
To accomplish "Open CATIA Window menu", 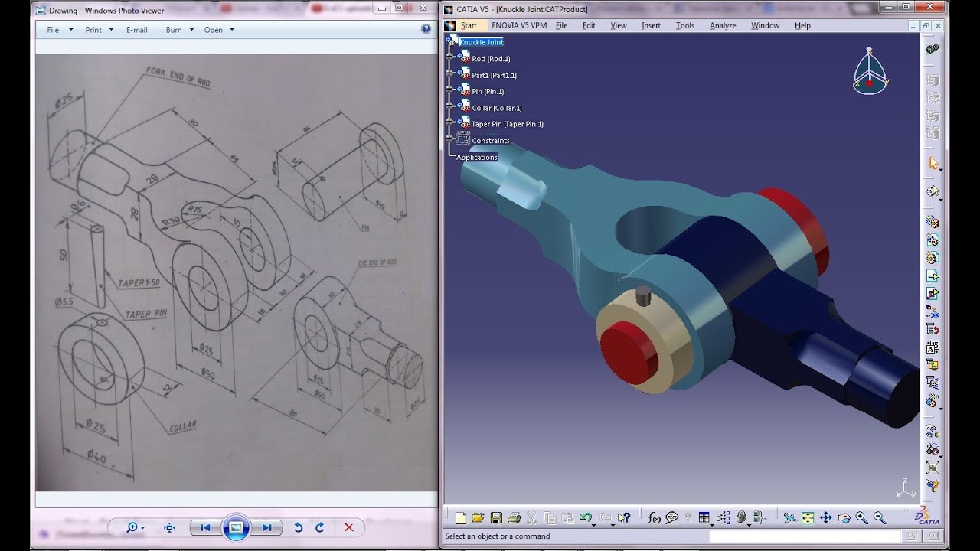I will [x=765, y=25].
